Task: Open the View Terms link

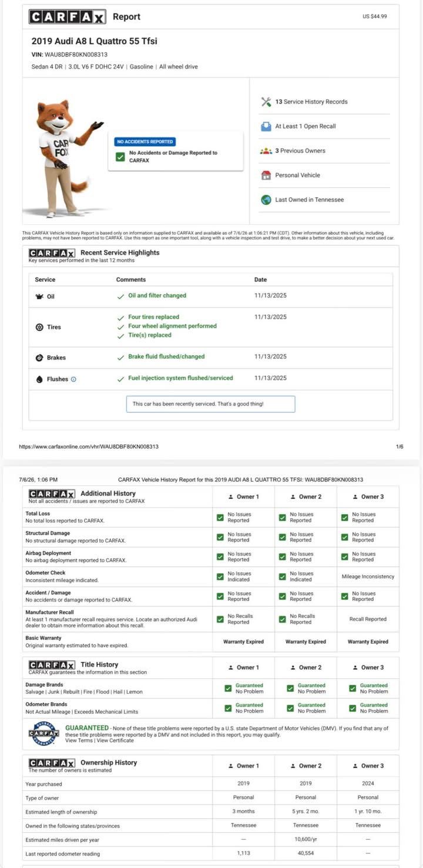Action: coord(79,741)
